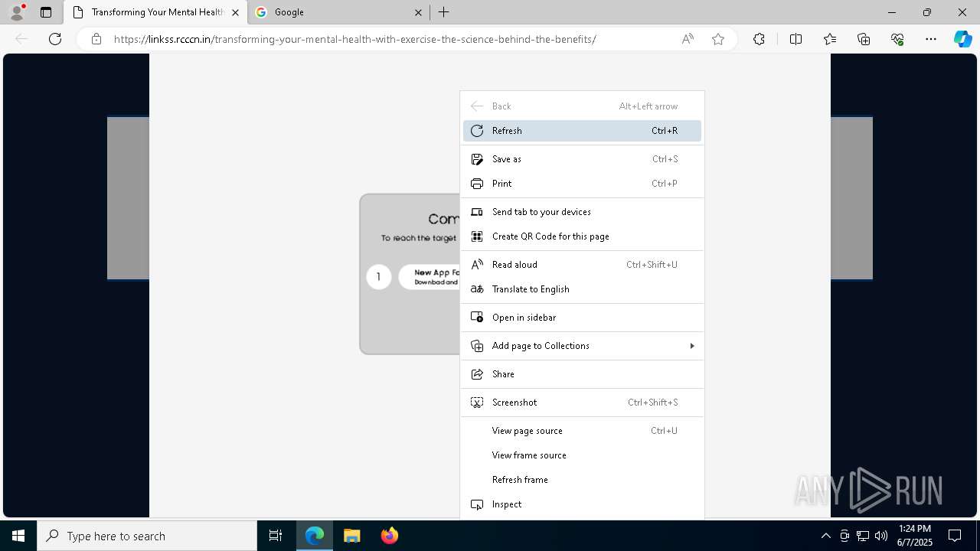
Task: Choose Open in sidebar
Action: coord(582,318)
